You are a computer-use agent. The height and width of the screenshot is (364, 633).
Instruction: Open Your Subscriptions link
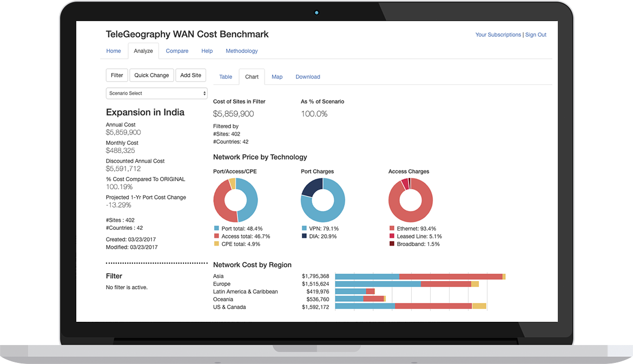tap(498, 35)
